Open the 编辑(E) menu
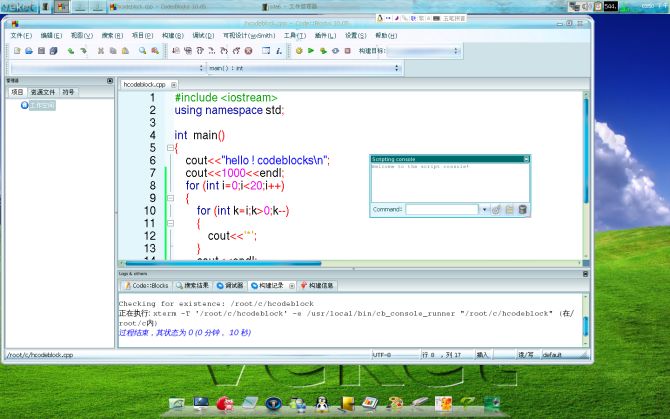670x419 pixels. [51, 35]
